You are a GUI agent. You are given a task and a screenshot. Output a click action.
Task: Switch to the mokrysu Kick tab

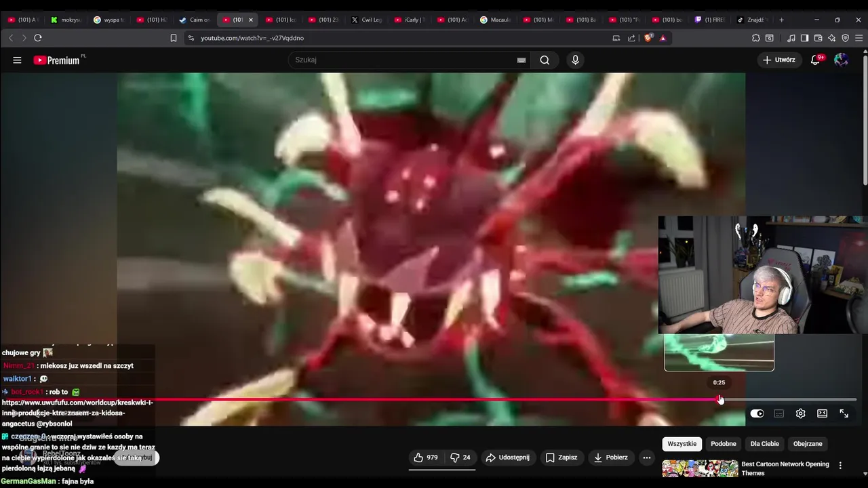tap(66, 20)
